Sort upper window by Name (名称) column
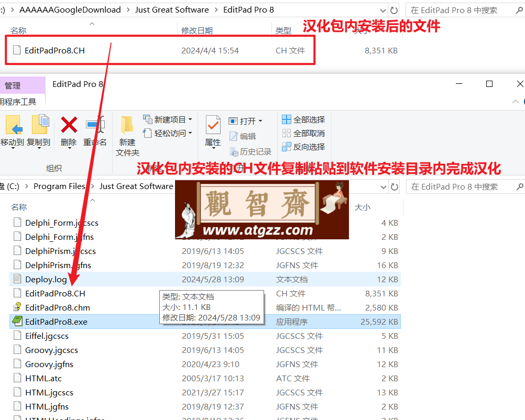The image size is (525, 420). [18, 31]
